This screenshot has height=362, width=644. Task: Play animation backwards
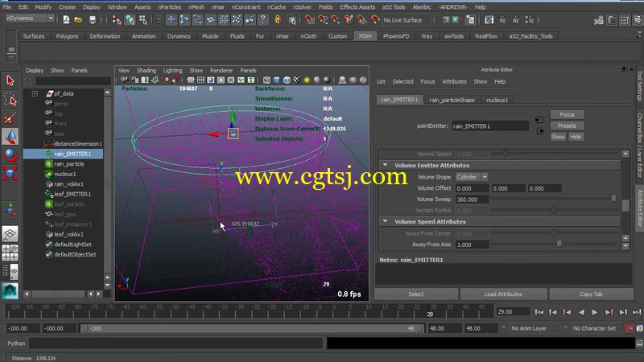pyautogui.click(x=581, y=312)
